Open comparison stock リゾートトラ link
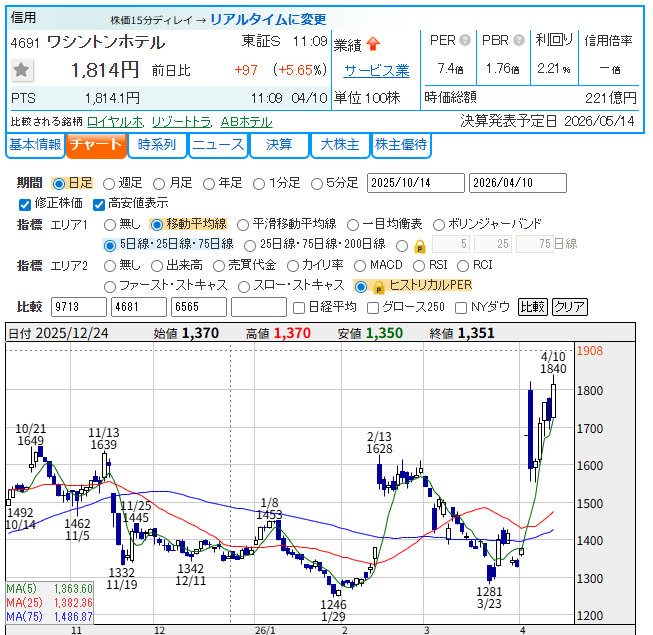Image resolution: width=653 pixels, height=635 pixels. (x=182, y=122)
